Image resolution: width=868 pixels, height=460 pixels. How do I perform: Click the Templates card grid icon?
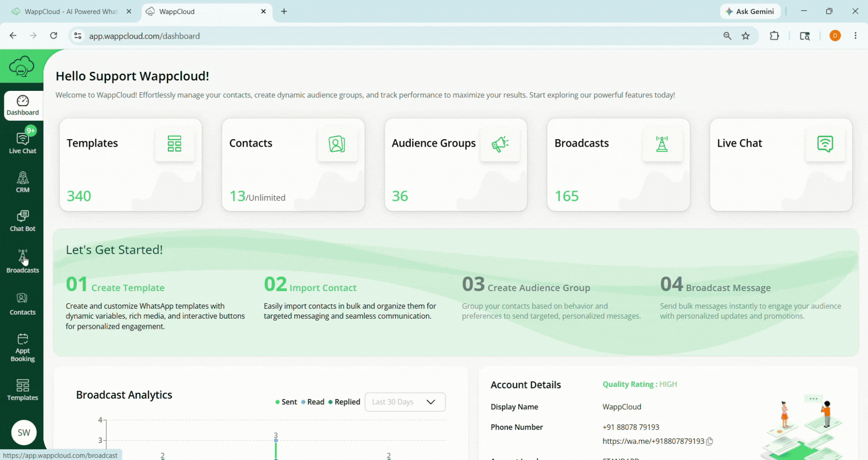175,144
